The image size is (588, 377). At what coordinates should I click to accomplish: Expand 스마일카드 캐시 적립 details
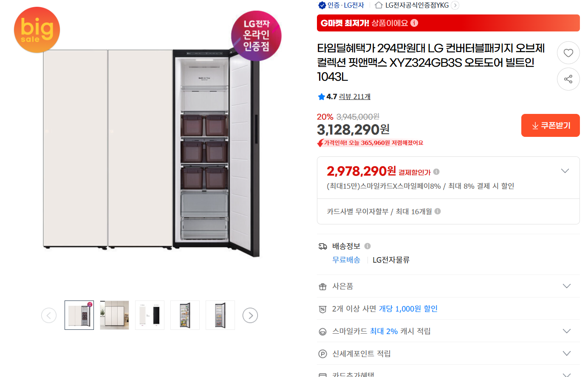566,331
